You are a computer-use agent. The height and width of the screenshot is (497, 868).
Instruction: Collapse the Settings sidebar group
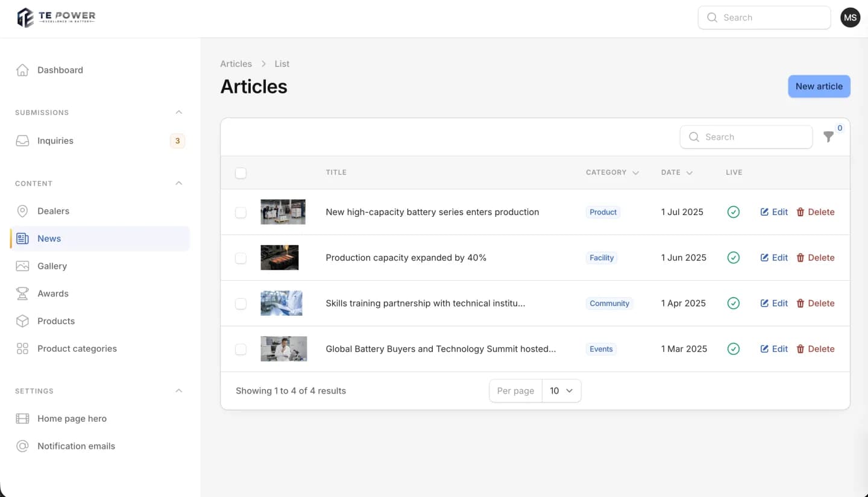point(178,391)
